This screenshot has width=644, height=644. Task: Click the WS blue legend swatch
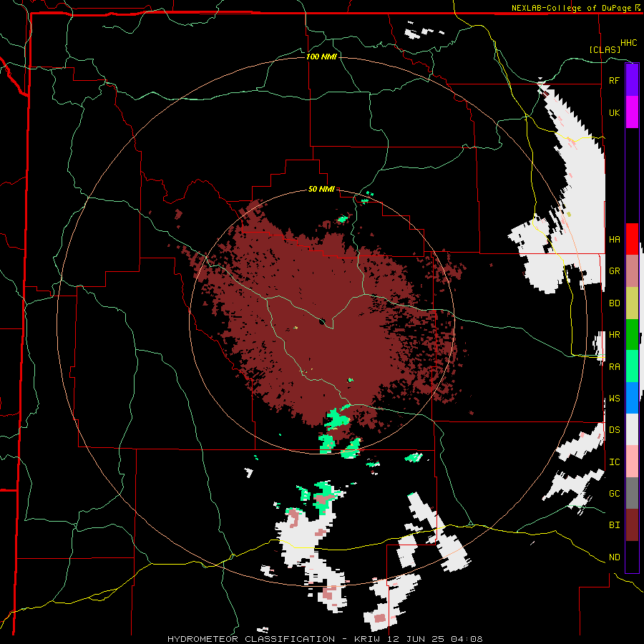pyautogui.click(x=632, y=398)
